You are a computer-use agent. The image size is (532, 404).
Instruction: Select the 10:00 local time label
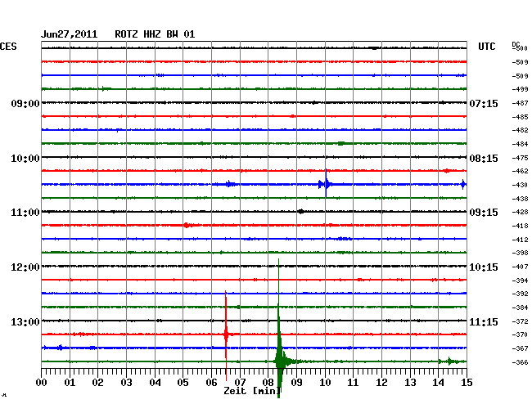point(25,159)
